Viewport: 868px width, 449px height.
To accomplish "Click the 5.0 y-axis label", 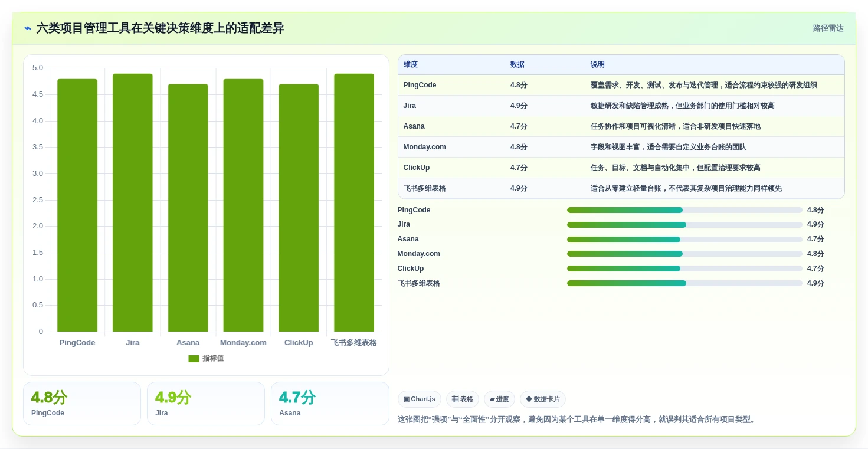I will 38,68.
